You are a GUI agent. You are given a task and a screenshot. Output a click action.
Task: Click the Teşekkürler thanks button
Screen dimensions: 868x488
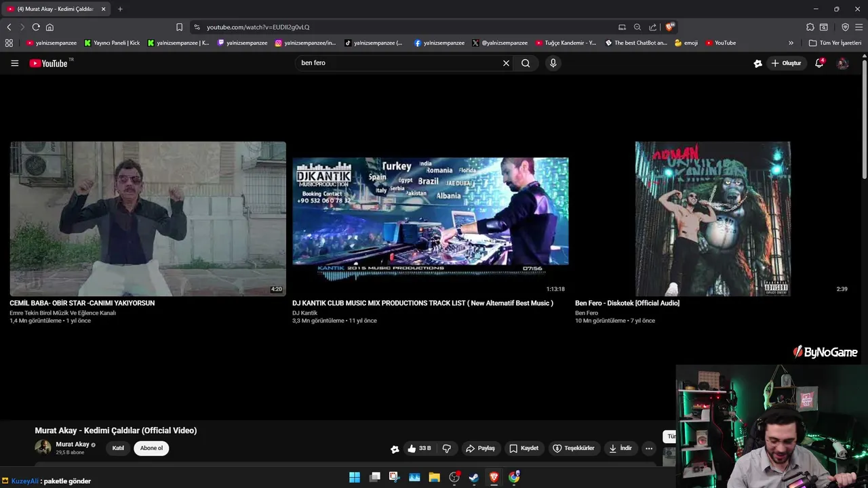click(x=574, y=448)
